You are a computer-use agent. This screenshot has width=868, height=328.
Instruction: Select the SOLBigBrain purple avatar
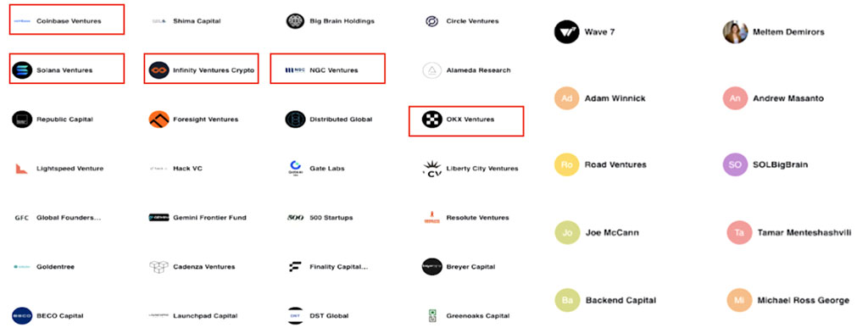click(735, 164)
